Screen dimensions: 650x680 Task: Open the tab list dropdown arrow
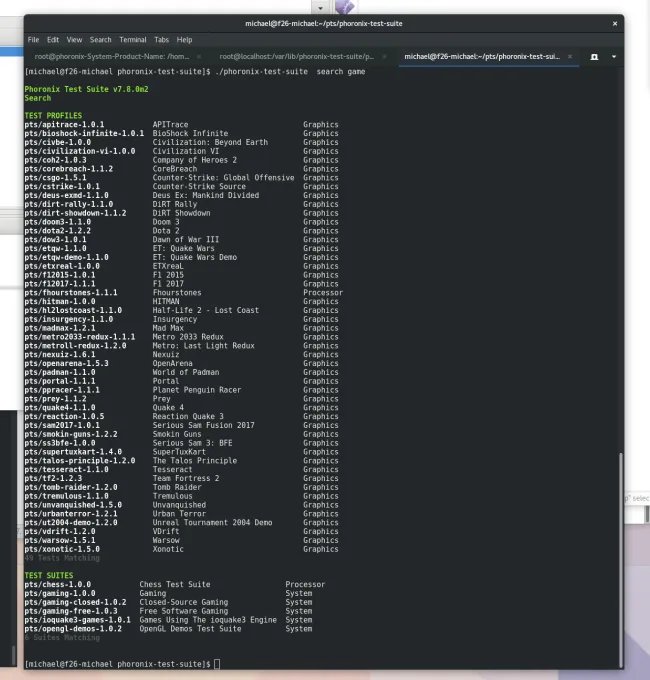(x=614, y=57)
